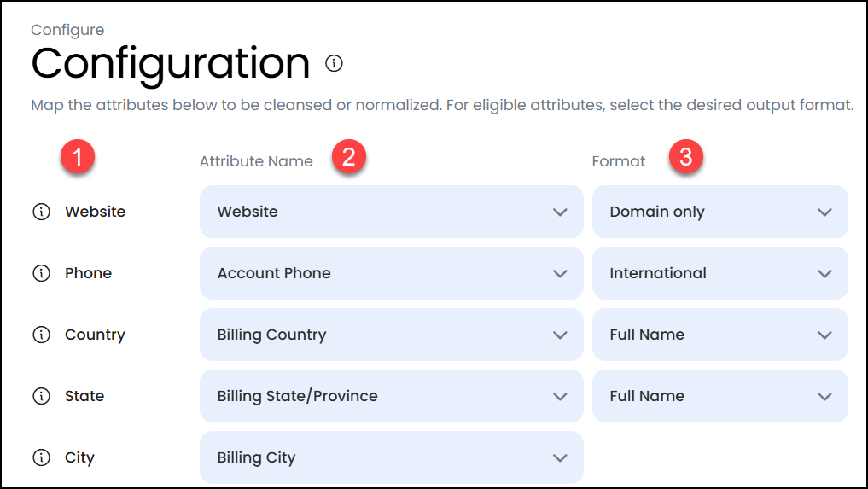Expand the Billing City attribute dropdown

click(x=391, y=457)
